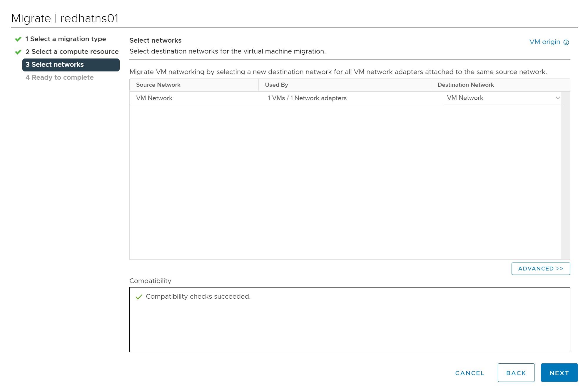Cancel the migrate wizard
The image size is (588, 386).
coord(470,373)
